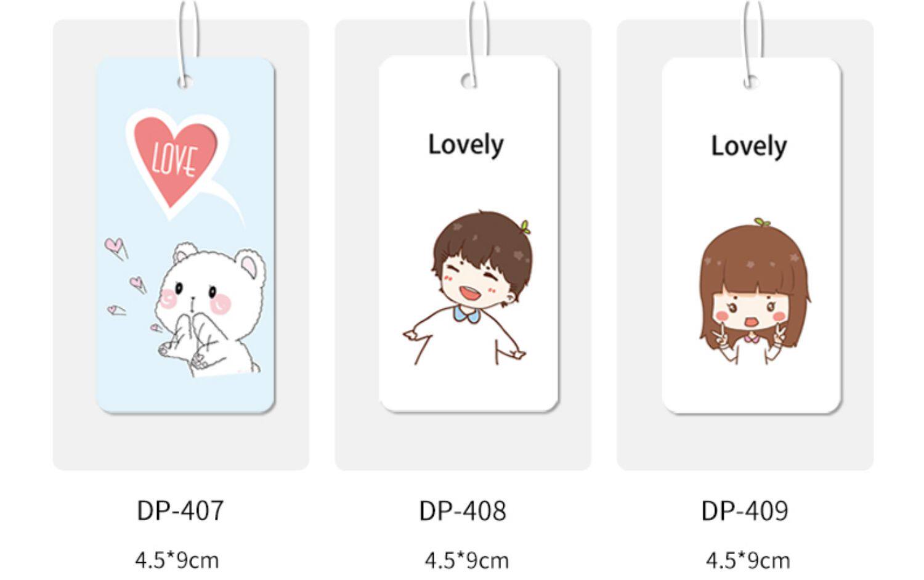Select the DP-409 product label
Screen dimensions: 924x580
[x=745, y=511]
